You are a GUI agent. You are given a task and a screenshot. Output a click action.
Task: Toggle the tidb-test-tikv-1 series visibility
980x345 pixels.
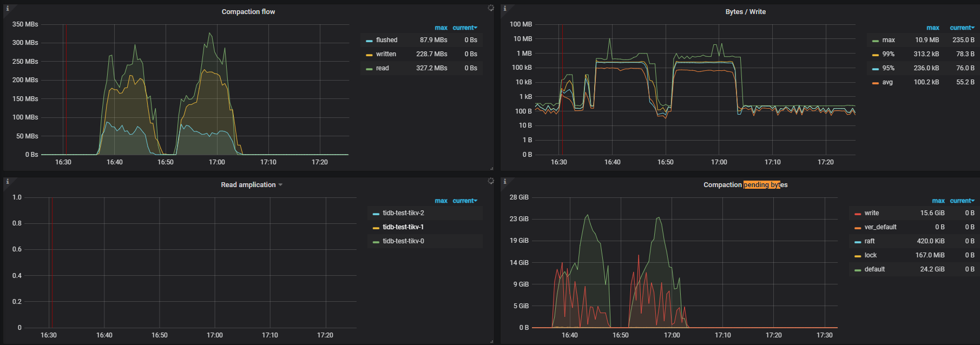point(403,227)
